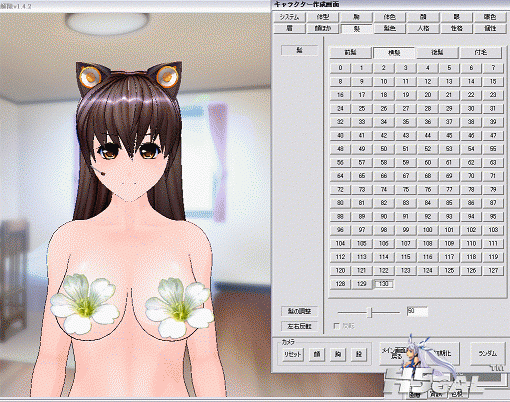Viewport: 510px width, 402px height.
Task: Pick hair style number 100
Action: (428, 230)
